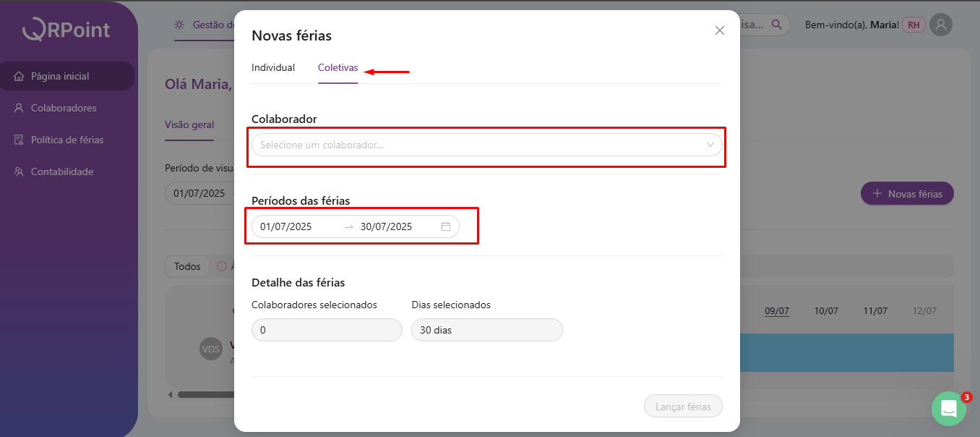This screenshot has height=437, width=980.
Task: Click the Dias selecionados field
Action: [x=486, y=330]
